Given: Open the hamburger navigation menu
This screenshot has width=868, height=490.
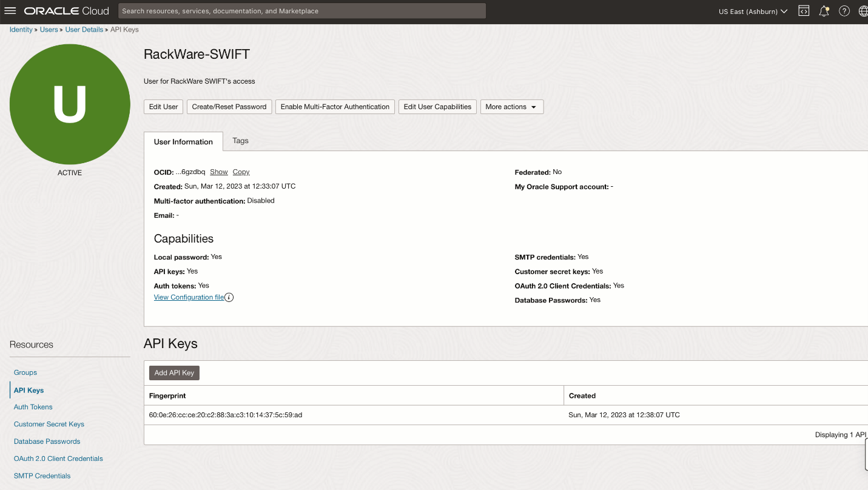Looking at the screenshot, I should click(10, 11).
